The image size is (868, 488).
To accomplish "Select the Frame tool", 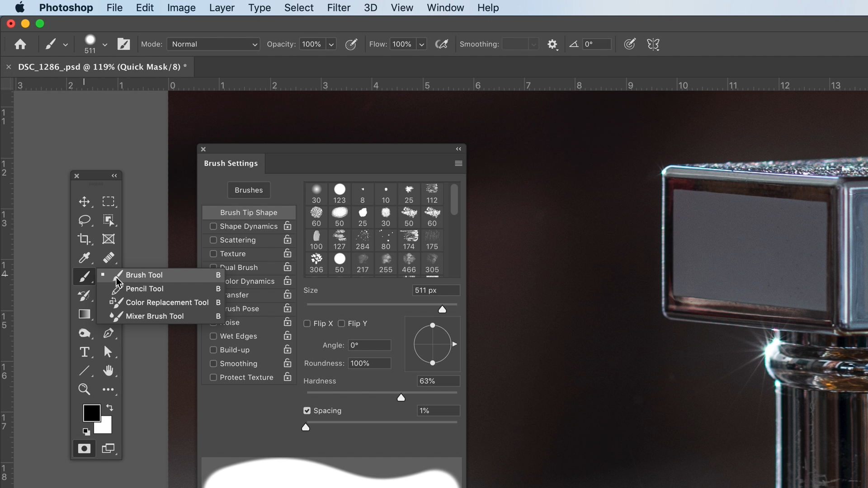I will point(108,239).
